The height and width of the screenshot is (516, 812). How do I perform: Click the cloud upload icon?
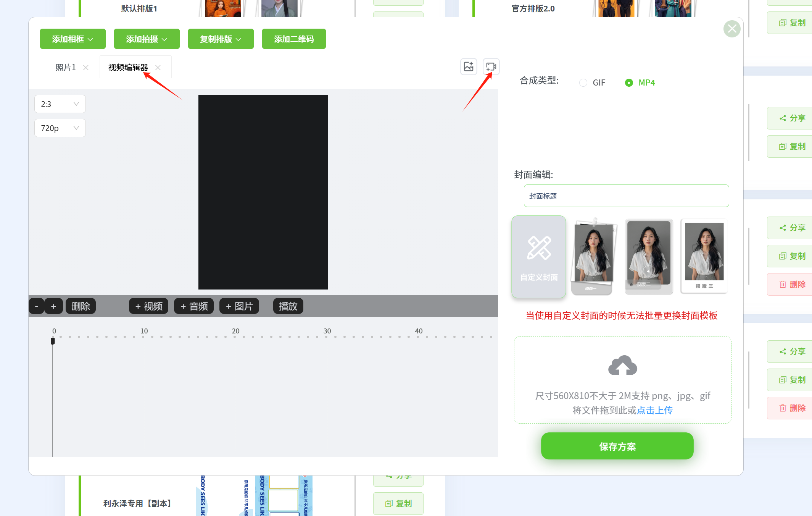623,366
